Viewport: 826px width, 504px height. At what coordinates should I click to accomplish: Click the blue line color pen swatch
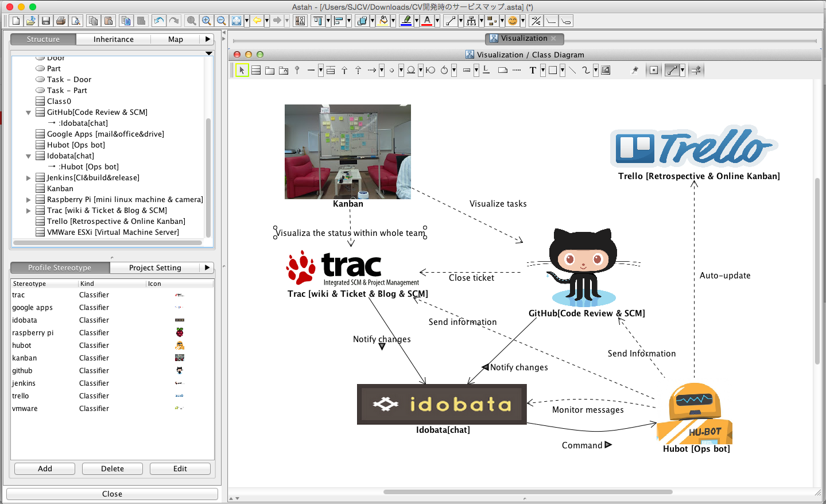pyautogui.click(x=406, y=21)
